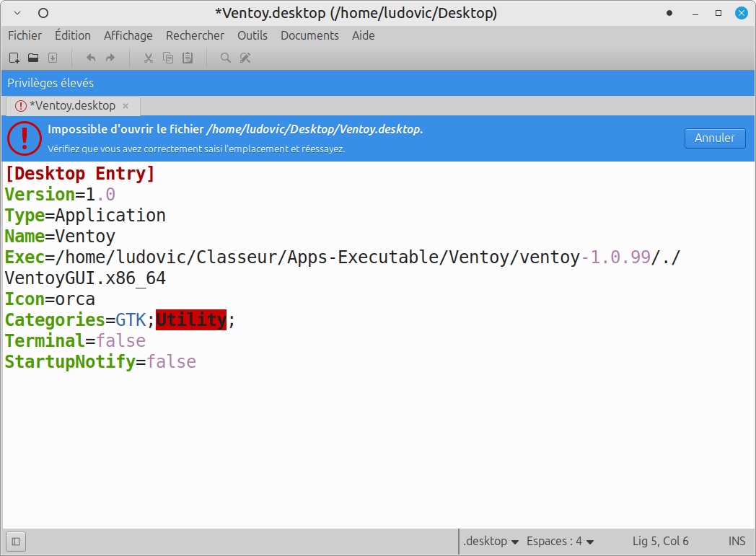The image size is (756, 556).
Task: Click the circle icon in the title bar
Action: [x=43, y=13]
